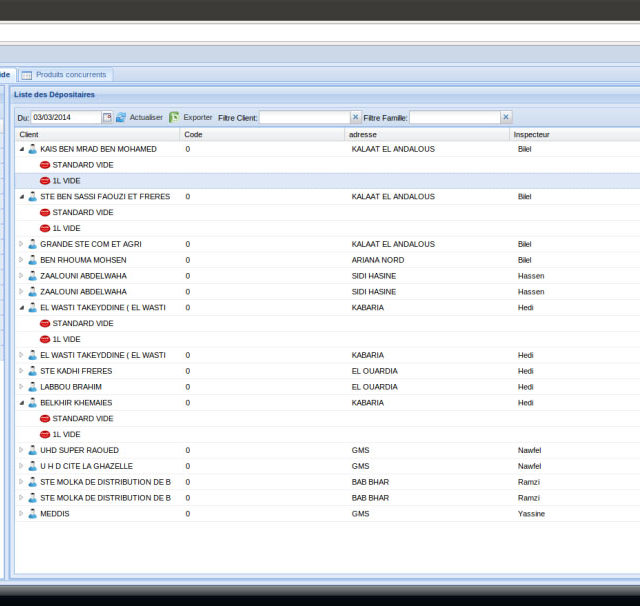Focus the Filtre Client text box
This screenshot has width=640, height=606.
(304, 118)
